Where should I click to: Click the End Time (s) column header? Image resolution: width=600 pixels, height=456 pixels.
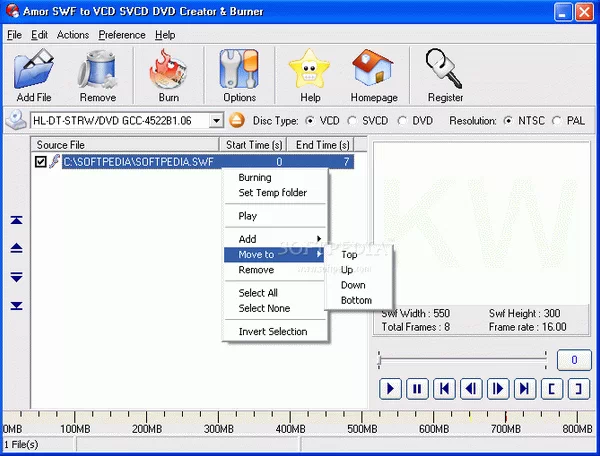[x=321, y=145]
